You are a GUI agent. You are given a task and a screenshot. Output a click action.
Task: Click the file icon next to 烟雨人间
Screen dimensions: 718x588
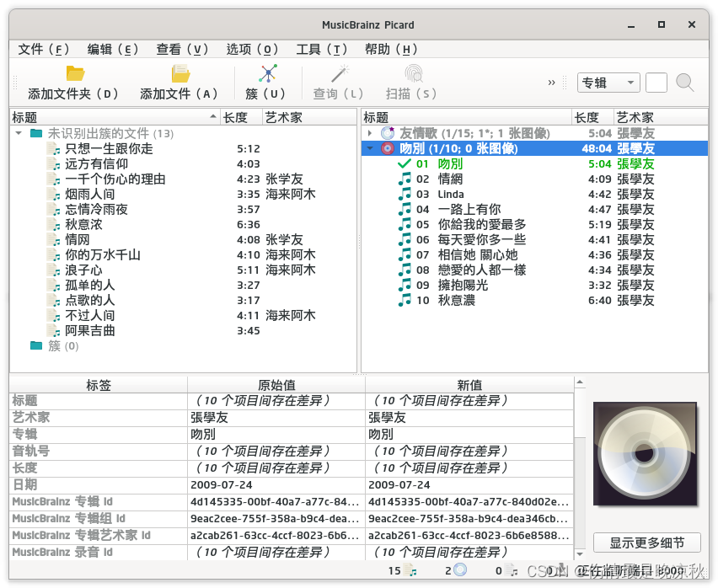pyautogui.click(x=54, y=194)
